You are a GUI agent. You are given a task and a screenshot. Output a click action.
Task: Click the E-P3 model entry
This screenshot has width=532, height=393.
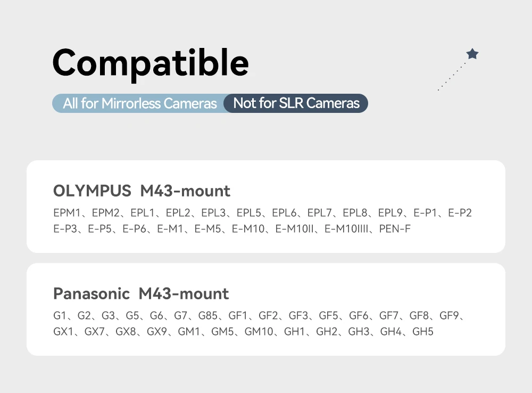tap(65, 229)
